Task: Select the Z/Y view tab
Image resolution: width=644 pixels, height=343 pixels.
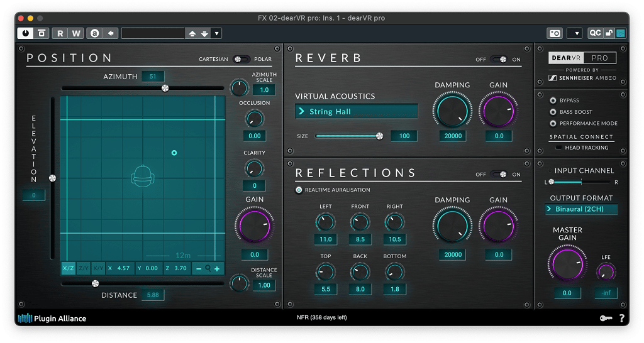Action: [x=84, y=268]
